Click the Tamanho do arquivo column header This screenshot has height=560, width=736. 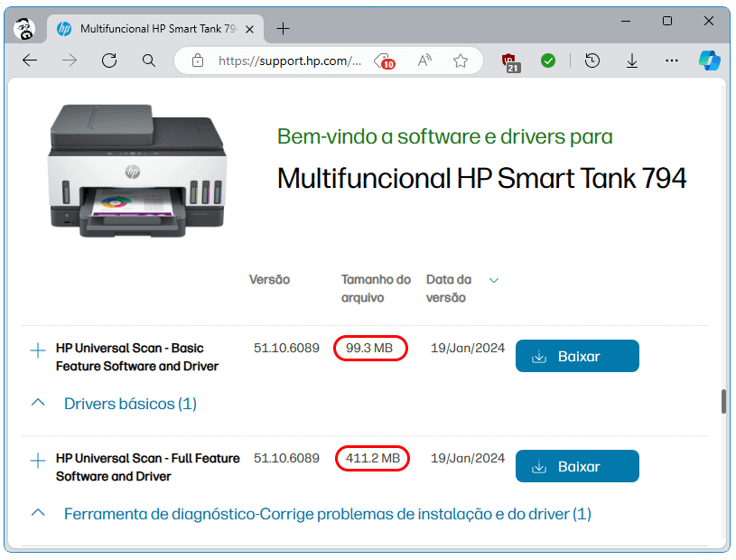point(376,289)
